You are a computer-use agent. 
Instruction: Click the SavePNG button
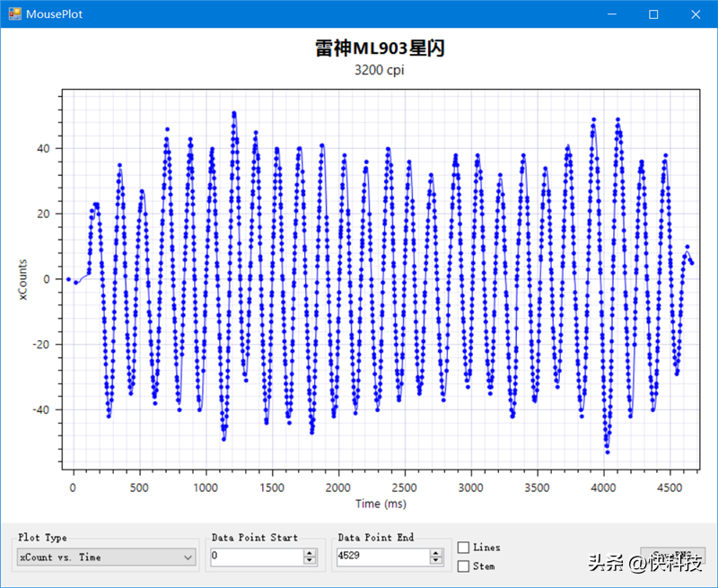[672, 555]
